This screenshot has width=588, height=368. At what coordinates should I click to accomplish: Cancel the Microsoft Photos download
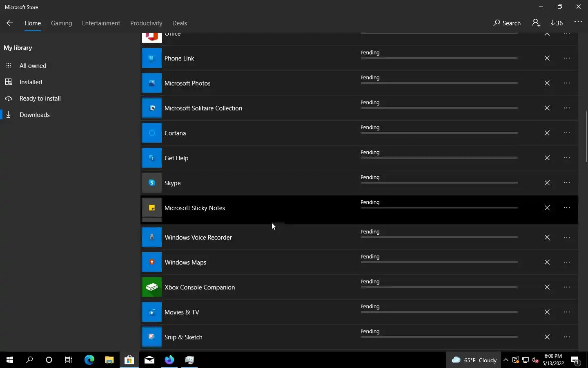(x=547, y=83)
